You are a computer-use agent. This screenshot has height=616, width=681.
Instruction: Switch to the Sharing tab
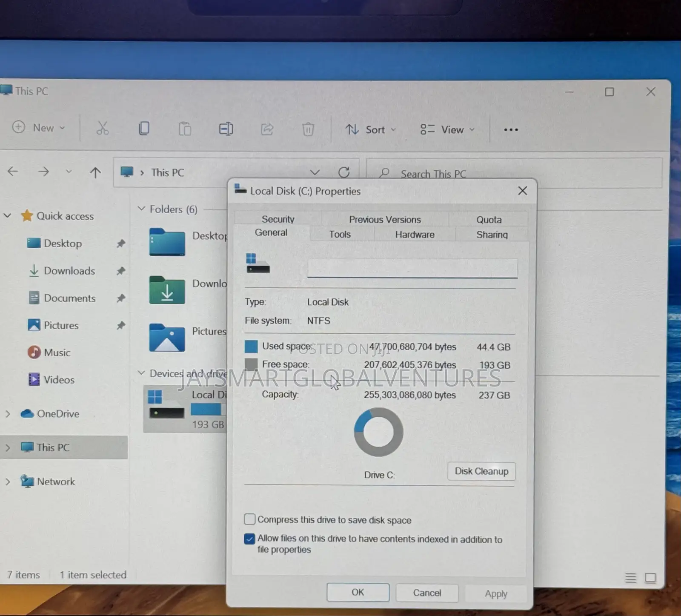click(x=492, y=235)
